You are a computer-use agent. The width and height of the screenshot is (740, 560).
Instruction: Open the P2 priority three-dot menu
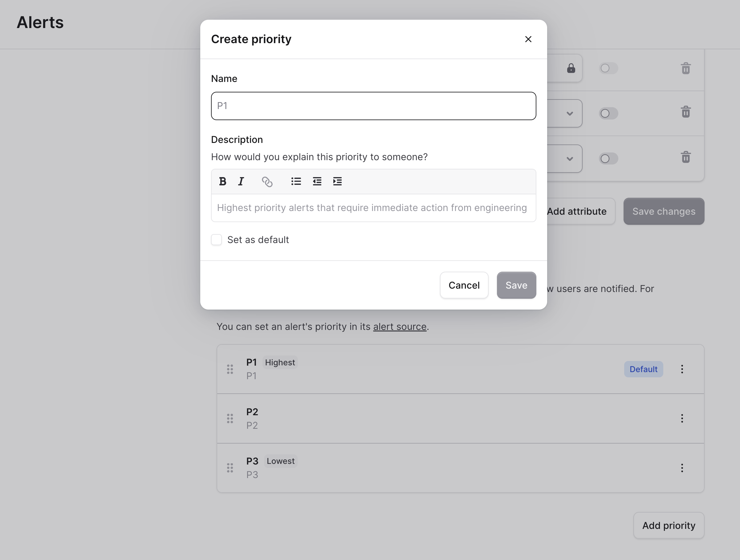682,419
